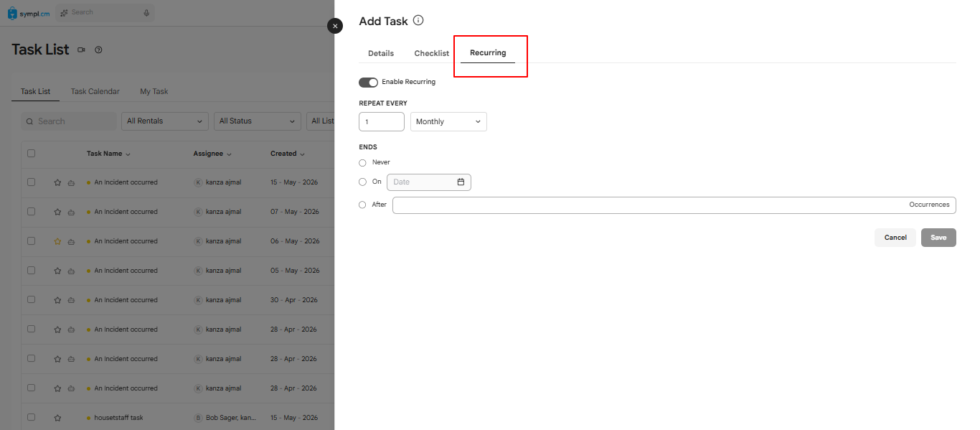Screen dimensions: 980x430
Task: Click the Repeat Every number field
Action: pos(382,121)
